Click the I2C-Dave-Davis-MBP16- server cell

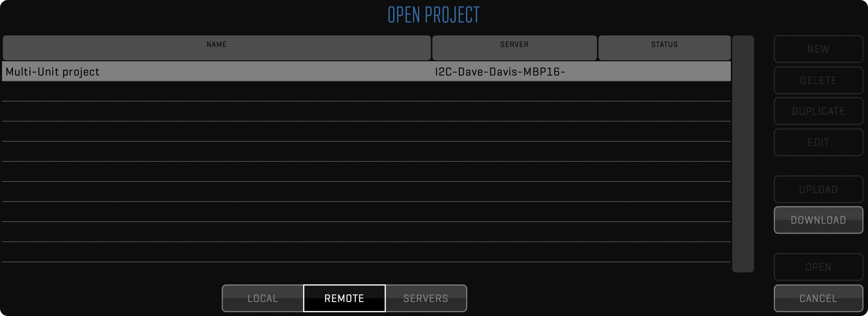click(500, 72)
